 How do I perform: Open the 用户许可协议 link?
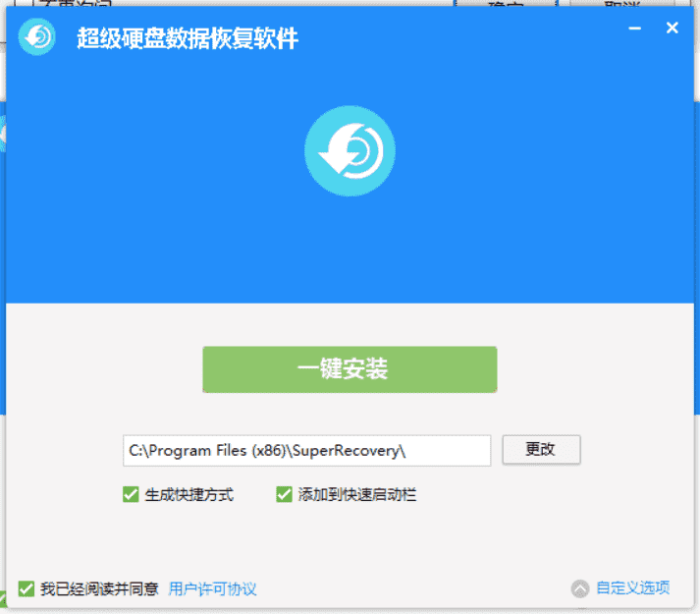click(212, 589)
